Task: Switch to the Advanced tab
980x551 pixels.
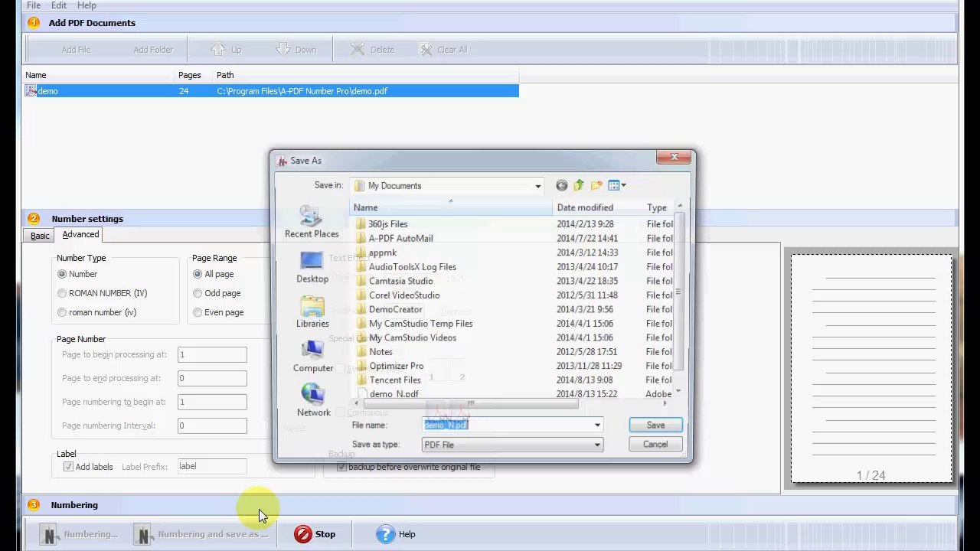Action: point(80,235)
